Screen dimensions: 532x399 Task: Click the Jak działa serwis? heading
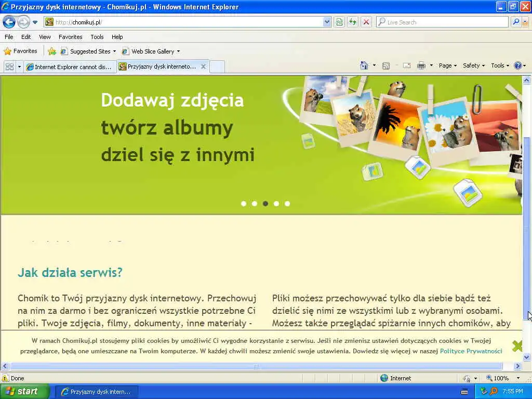pyautogui.click(x=70, y=272)
